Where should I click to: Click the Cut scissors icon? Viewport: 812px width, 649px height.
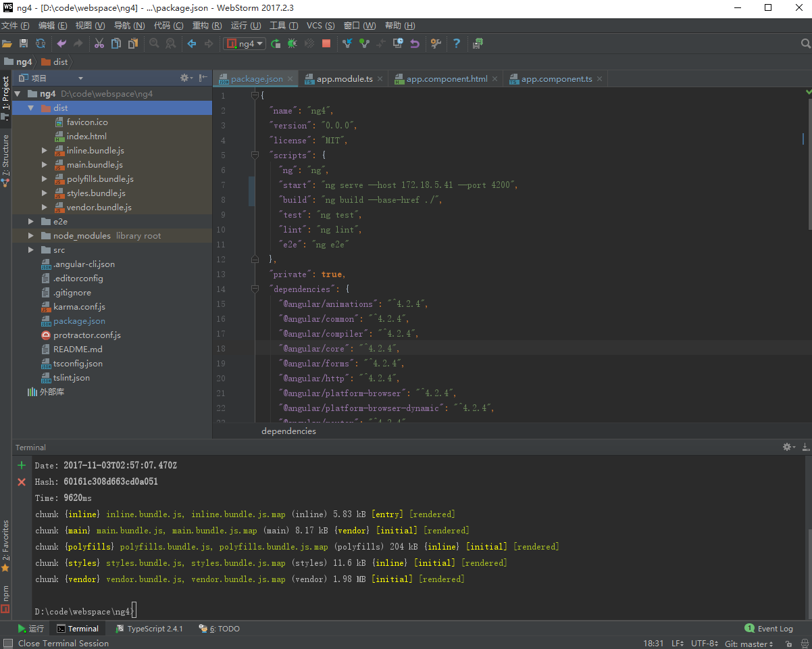pyautogui.click(x=99, y=43)
